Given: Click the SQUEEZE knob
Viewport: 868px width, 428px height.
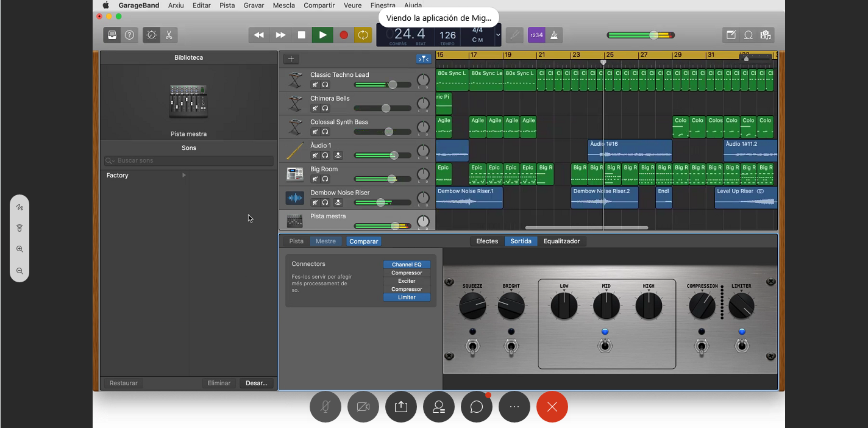Looking at the screenshot, I should click(472, 305).
